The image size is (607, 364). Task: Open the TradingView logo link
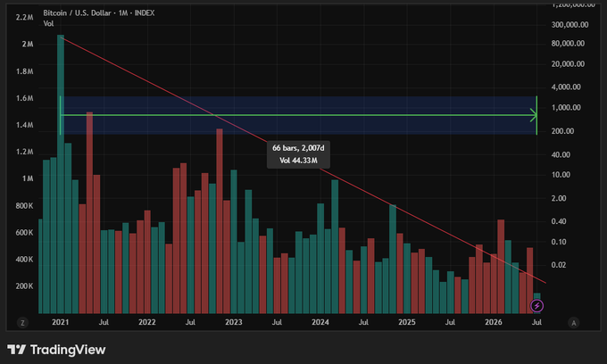[56, 350]
